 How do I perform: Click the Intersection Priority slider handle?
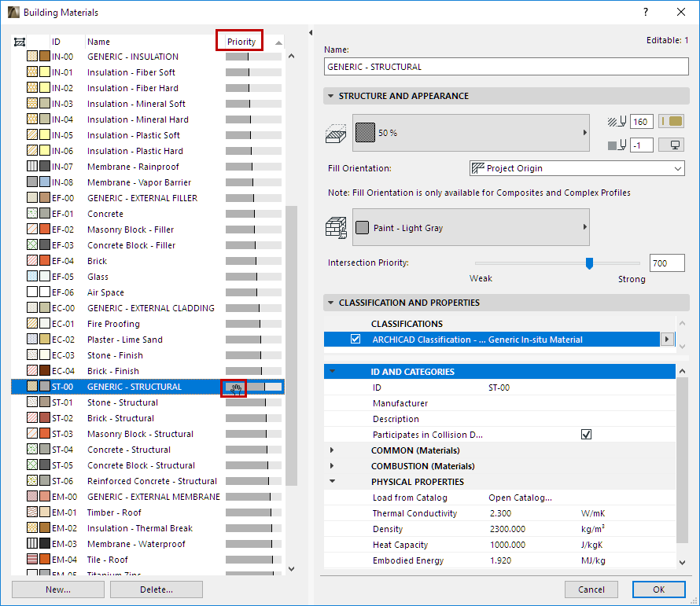(589, 263)
